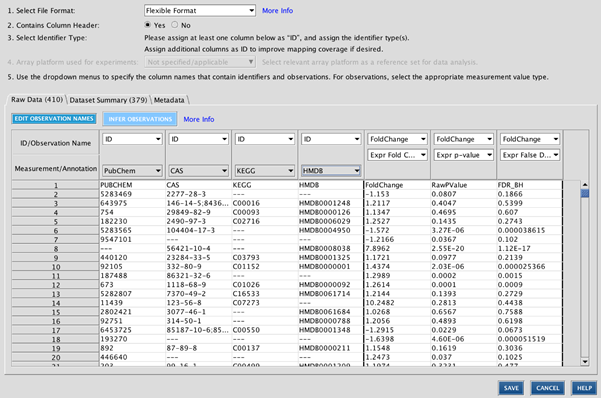Select FDR_BH cell 0.000025366
Screen dimensions: 601x398
pyautogui.click(x=530, y=266)
